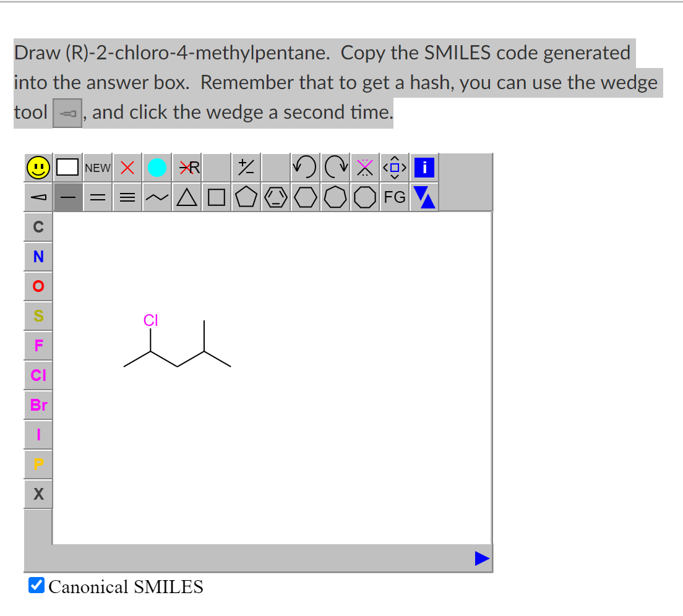Select Cl in the element sidebar
The image size is (683, 616).
(x=38, y=375)
